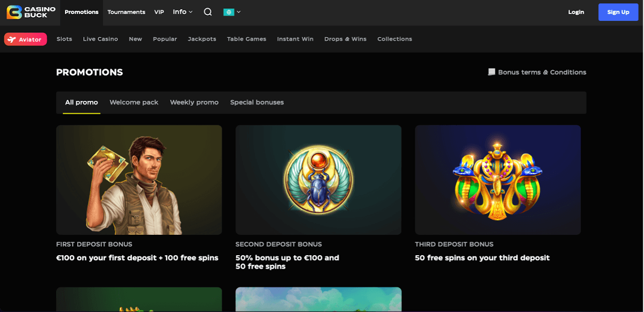Open the search magnifier icon
The image size is (644, 312).
(208, 12)
